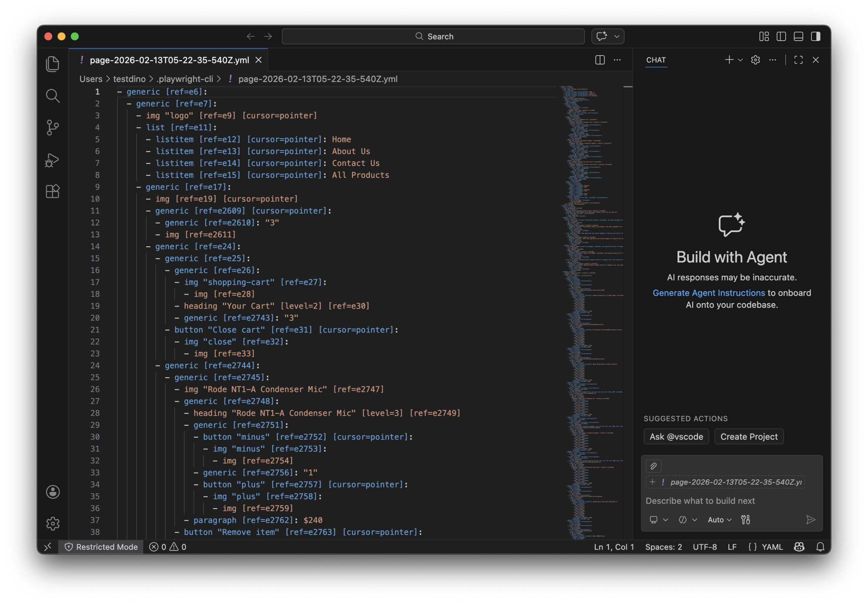The height and width of the screenshot is (603, 868).
Task: Toggle the bottom panel layout button
Action: pyautogui.click(x=798, y=37)
